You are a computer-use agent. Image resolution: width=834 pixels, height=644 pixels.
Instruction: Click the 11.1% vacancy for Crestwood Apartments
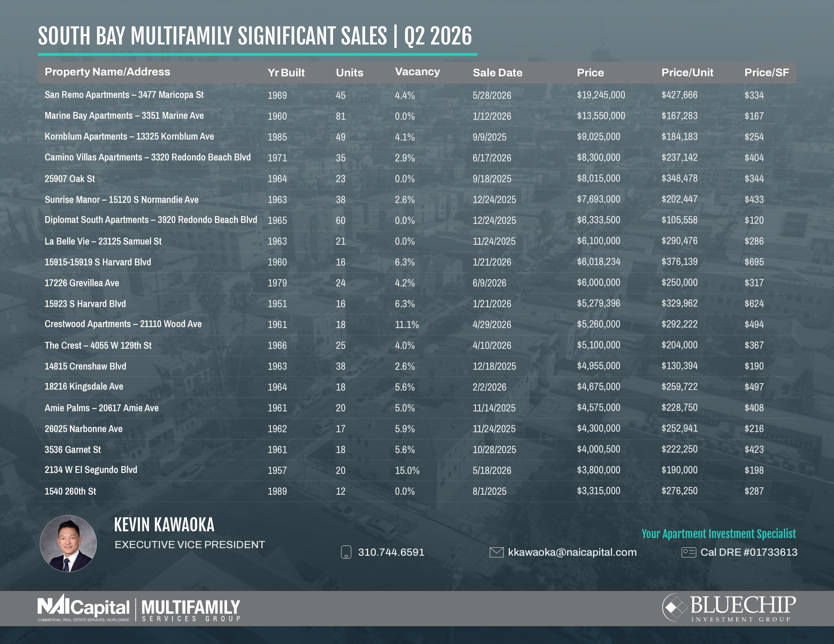click(407, 325)
